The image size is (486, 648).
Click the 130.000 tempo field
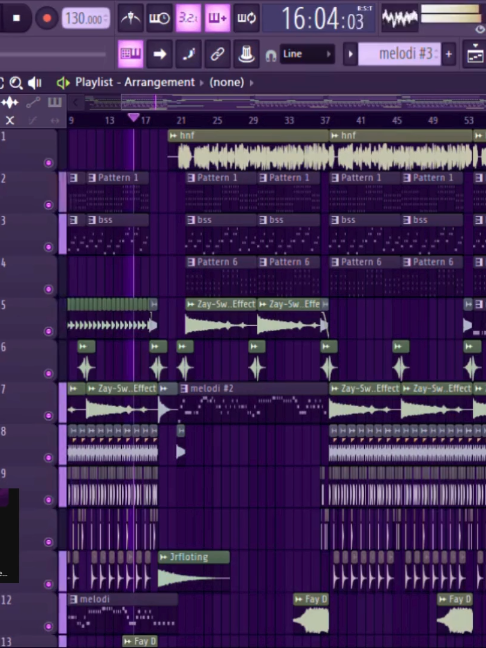(86, 19)
